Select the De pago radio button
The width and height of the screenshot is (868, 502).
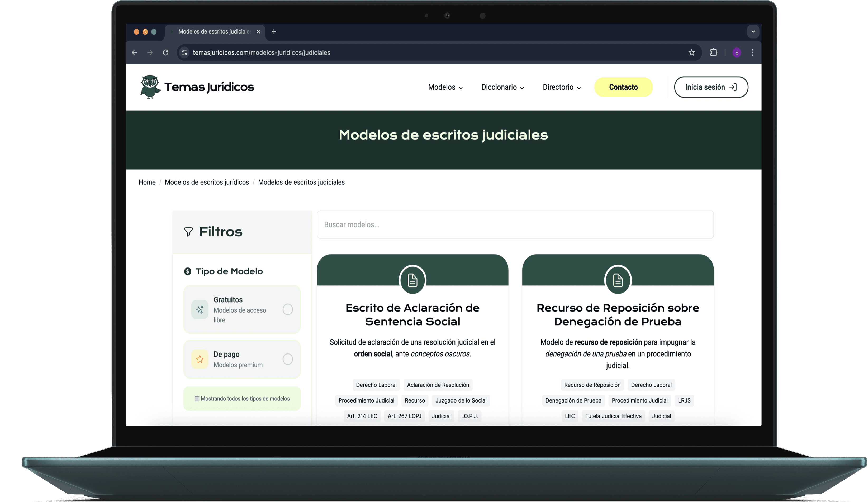click(x=288, y=360)
